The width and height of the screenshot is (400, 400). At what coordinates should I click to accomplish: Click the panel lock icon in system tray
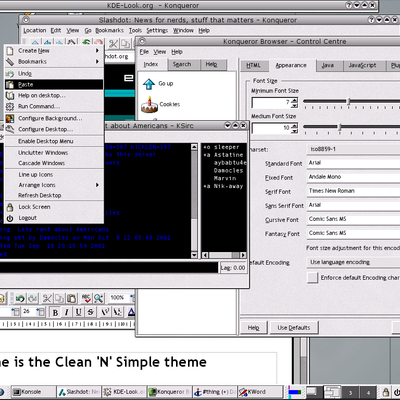pyautogui.click(x=386, y=392)
